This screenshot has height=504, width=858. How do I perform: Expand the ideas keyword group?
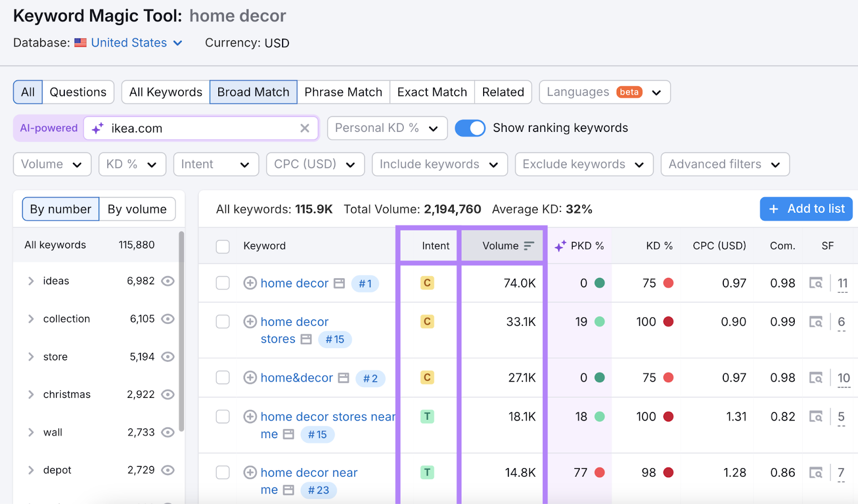pos(31,281)
